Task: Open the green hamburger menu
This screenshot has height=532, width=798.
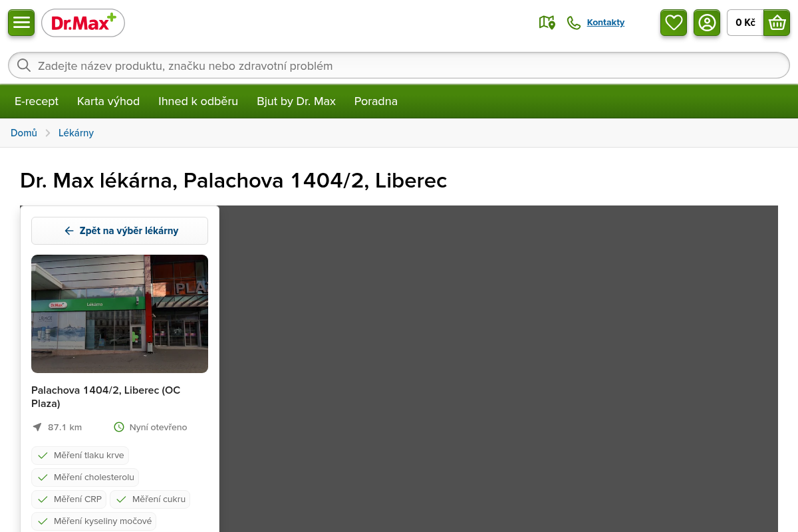Action: [21, 23]
